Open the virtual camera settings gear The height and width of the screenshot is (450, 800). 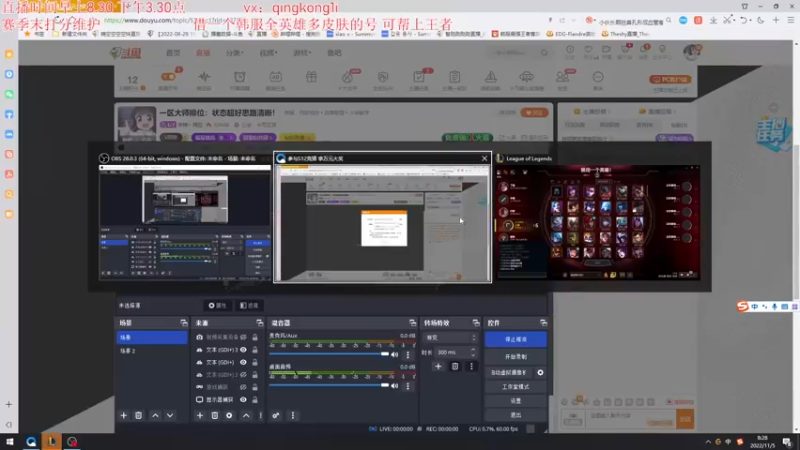[540, 372]
